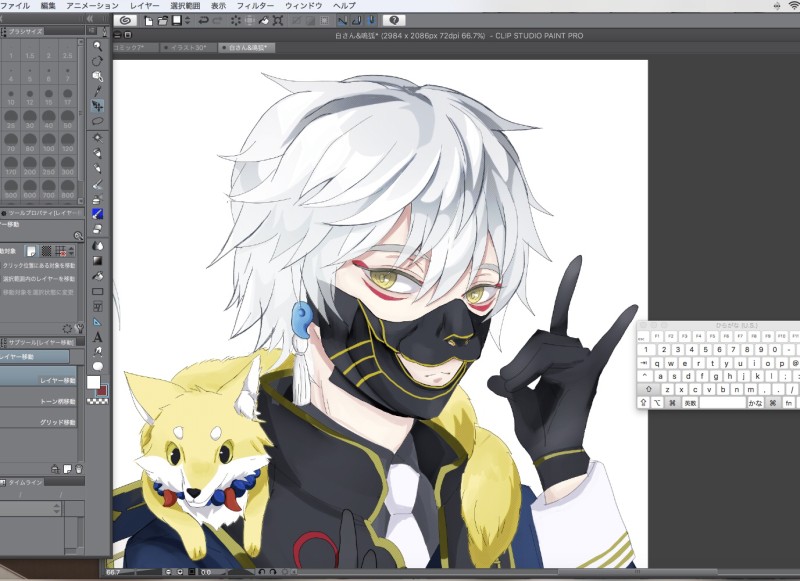Select the Eyedropper tool
800x581 pixels.
pyautogui.click(x=97, y=91)
